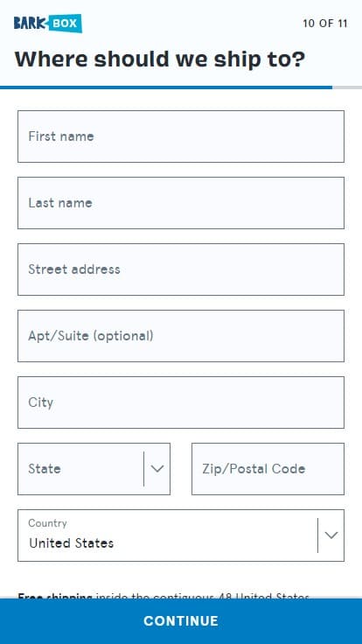The image size is (362, 644).
Task: Click into the Street address field
Action: 181,269
